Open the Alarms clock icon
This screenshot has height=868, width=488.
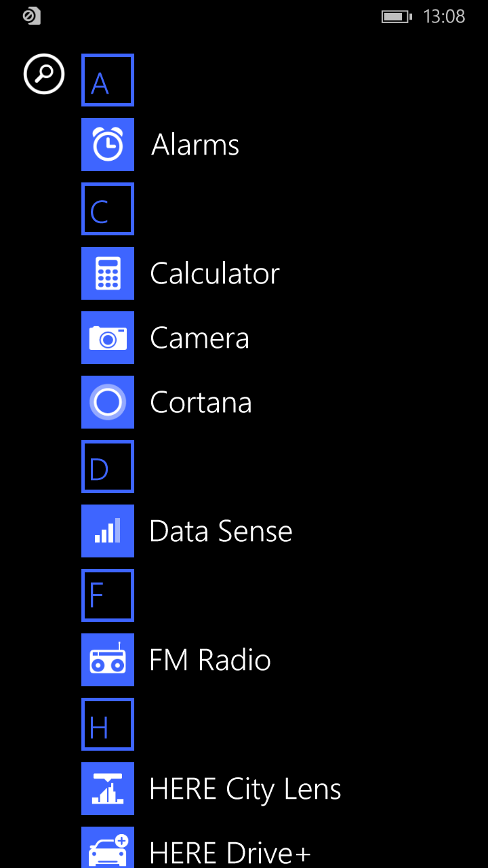coord(108,144)
